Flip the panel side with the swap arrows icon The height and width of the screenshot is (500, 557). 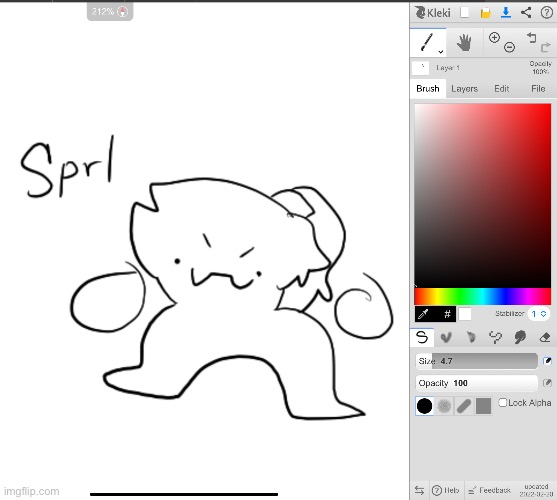click(x=420, y=490)
